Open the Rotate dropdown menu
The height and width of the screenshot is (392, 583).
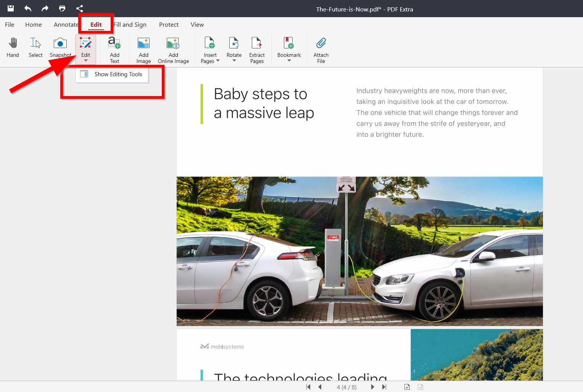coord(234,61)
